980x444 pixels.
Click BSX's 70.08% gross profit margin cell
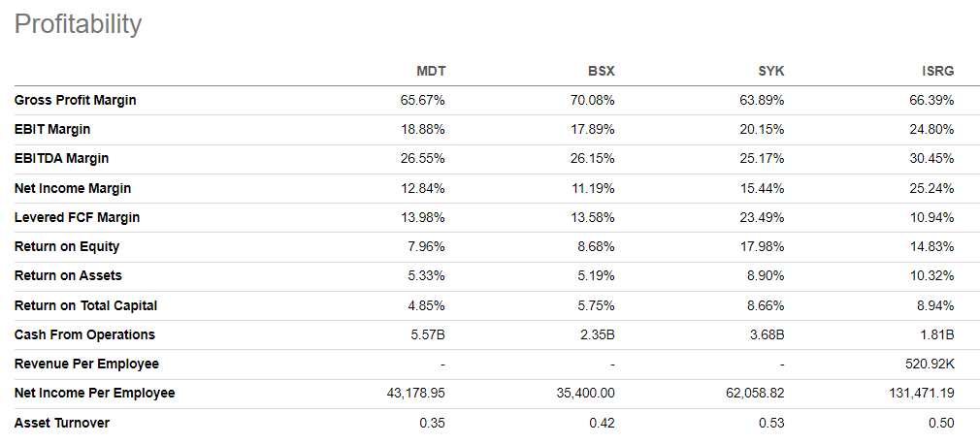click(593, 100)
